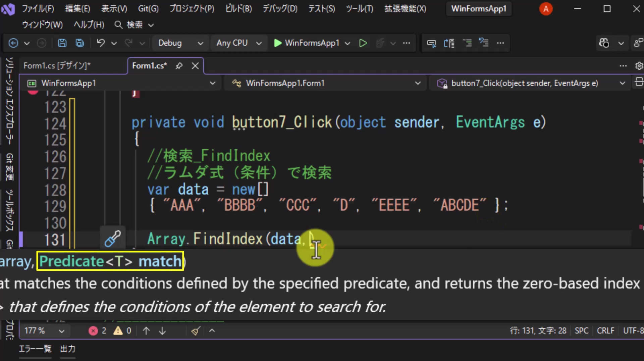Screen dimensions: 644x361
Task: Open the 出力 panel tab
Action: point(68,349)
